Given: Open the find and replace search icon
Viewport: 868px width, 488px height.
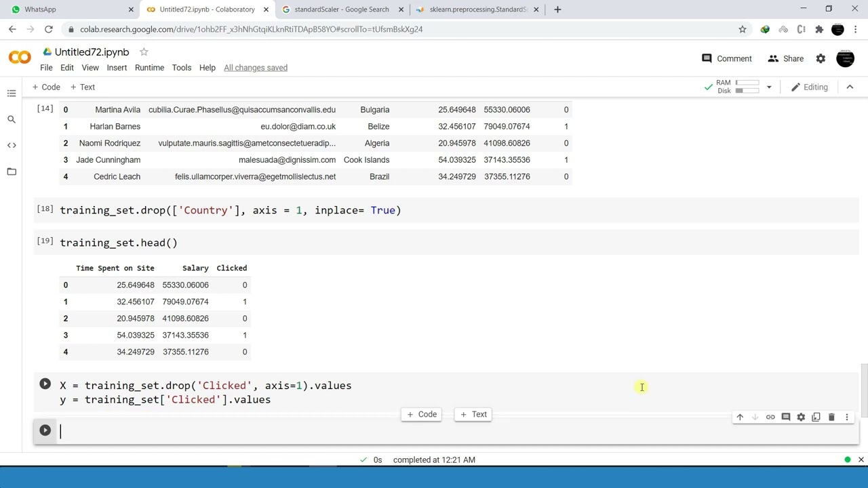Looking at the screenshot, I should [x=12, y=119].
